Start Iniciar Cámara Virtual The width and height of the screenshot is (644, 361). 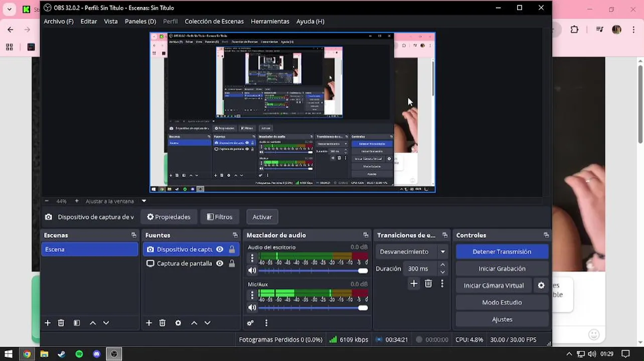click(494, 285)
